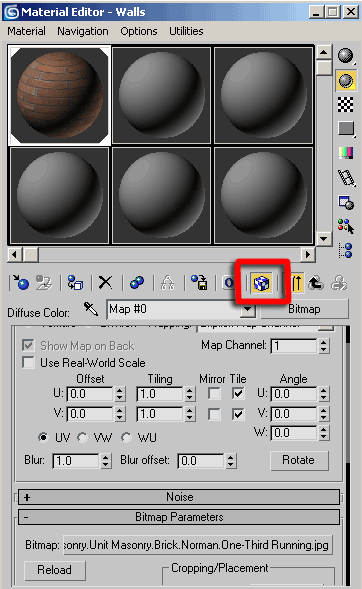
Task: Click the Get Material icon
Action: pyautogui.click(x=21, y=282)
